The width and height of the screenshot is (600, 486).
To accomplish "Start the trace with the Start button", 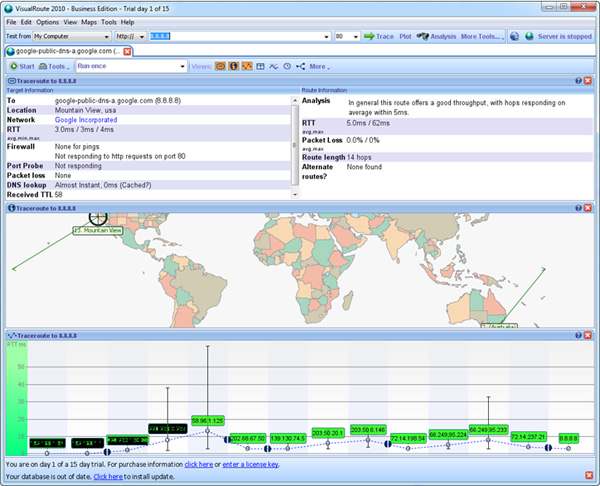I will tap(22, 66).
